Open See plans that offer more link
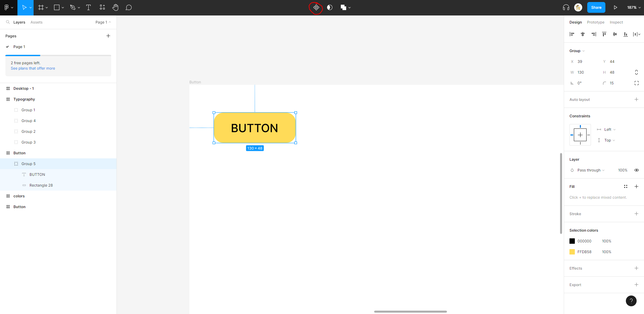This screenshot has width=644, height=314. coord(33,68)
